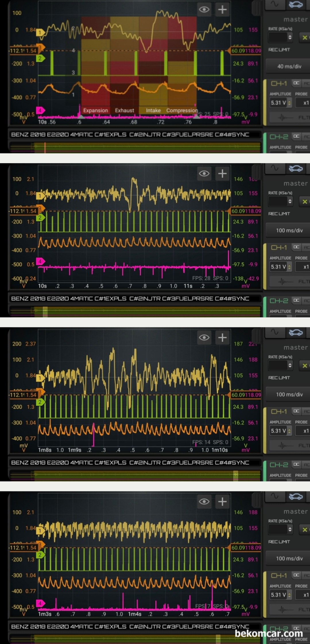The image size is (310, 644).
Task: Toggle the eye visibility icon in 1m3s capture
Action: click(204, 502)
